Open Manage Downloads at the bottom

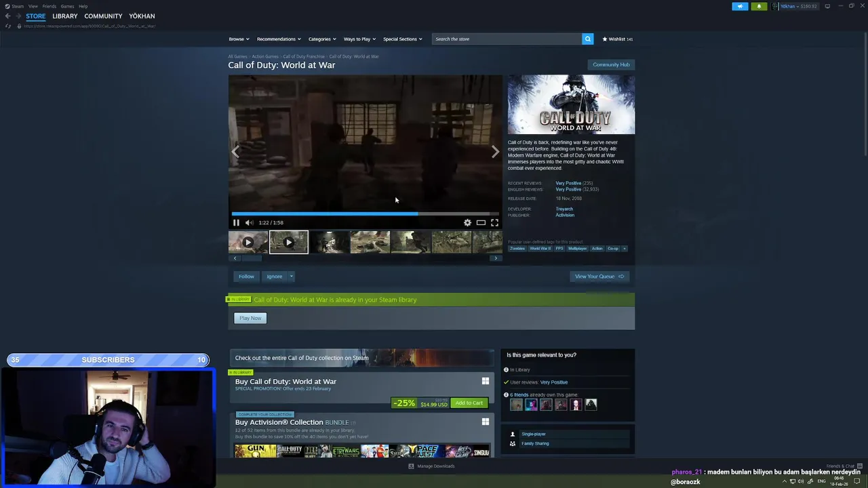(431, 466)
